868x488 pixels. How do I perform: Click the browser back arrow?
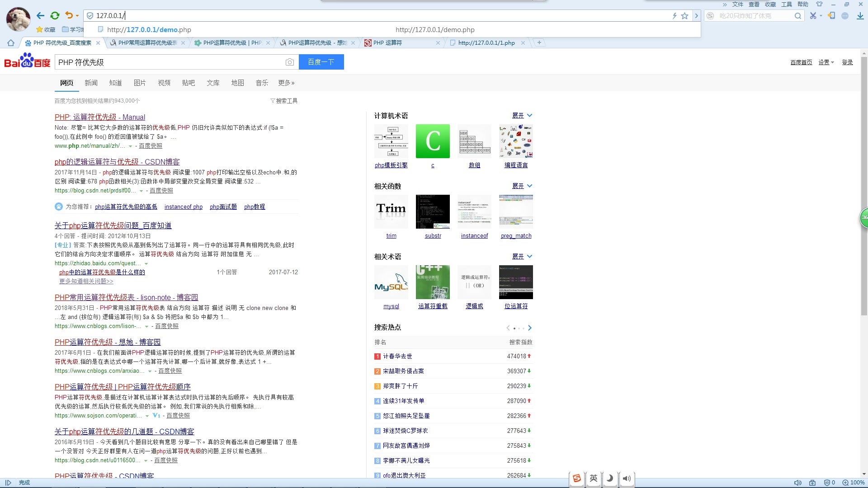point(40,16)
